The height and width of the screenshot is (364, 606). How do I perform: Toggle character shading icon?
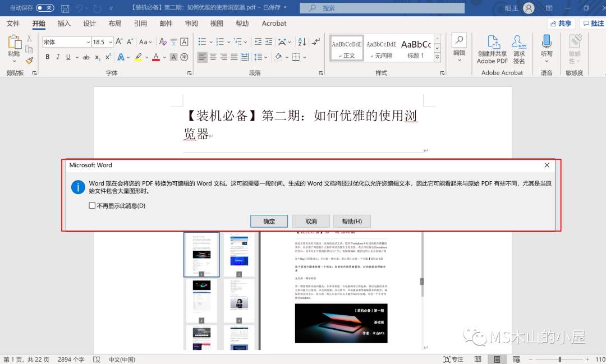tap(173, 57)
